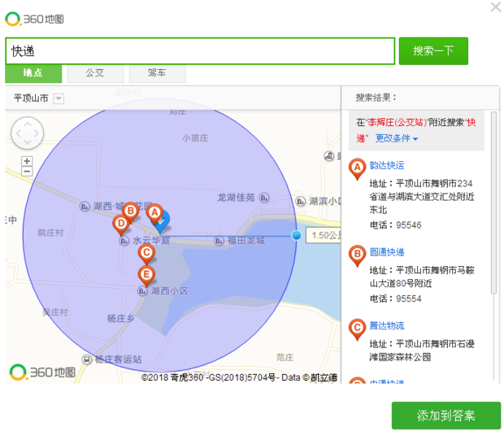Switch to the 驾车 tab

(158, 73)
